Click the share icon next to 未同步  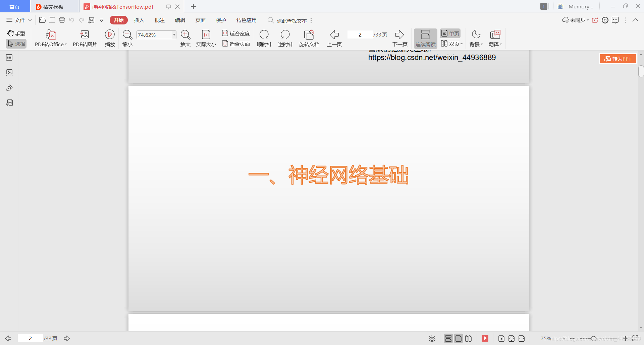tap(595, 20)
